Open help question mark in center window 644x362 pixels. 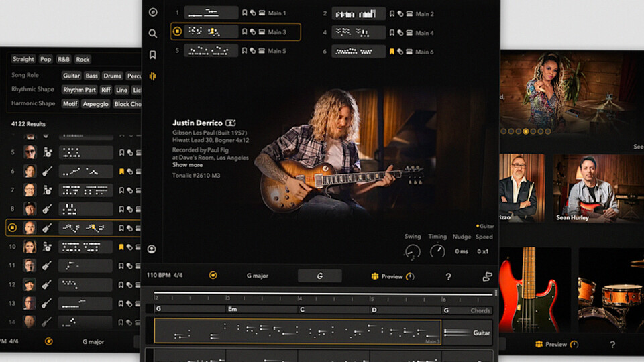click(x=449, y=277)
